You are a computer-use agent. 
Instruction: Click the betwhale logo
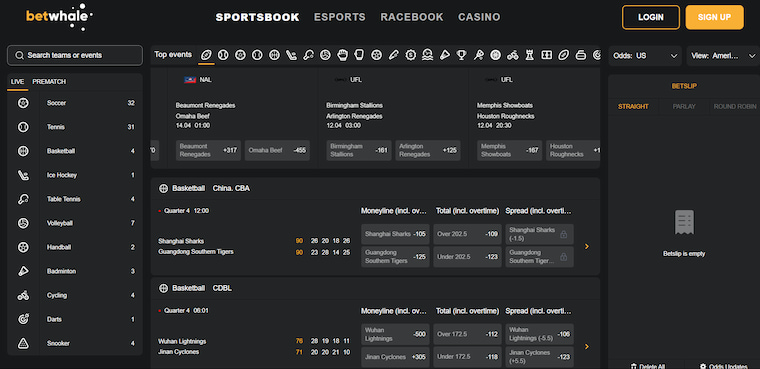point(59,16)
